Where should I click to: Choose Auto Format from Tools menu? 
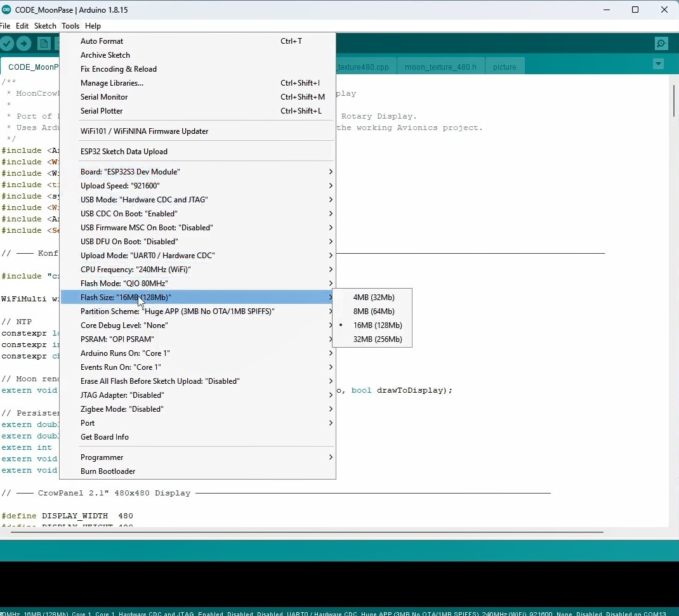point(198,41)
